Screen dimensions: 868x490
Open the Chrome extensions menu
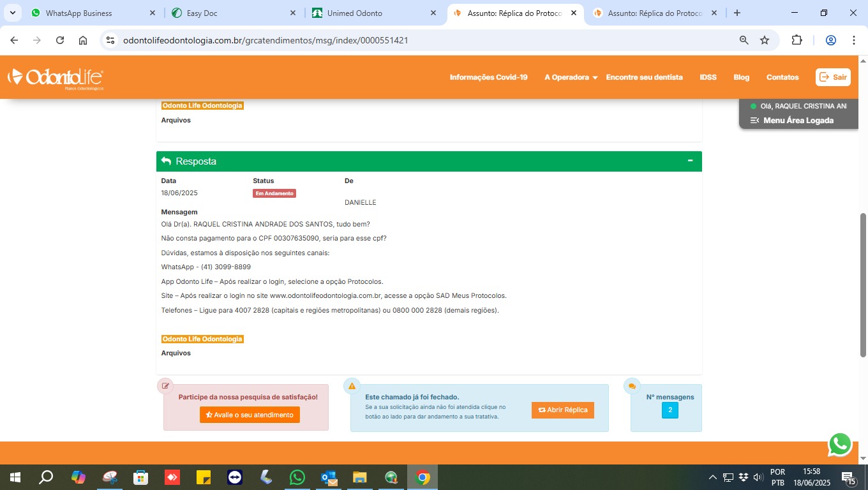(x=797, y=40)
